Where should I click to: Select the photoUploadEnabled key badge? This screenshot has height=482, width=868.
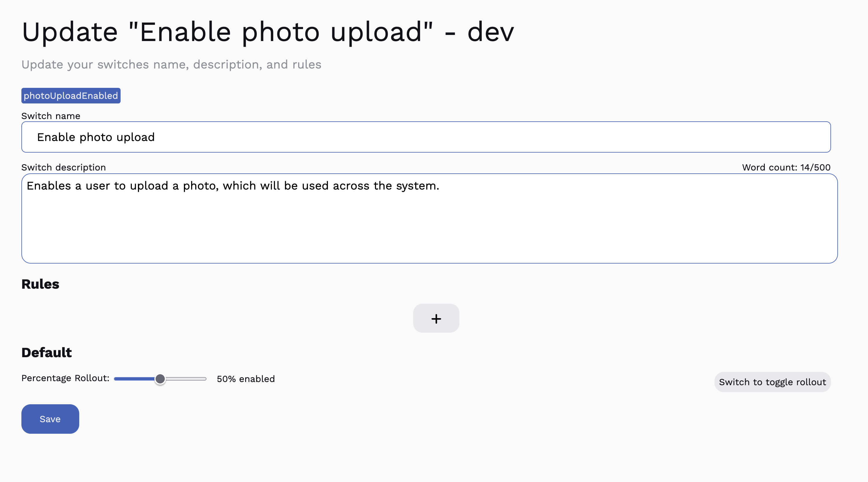point(71,96)
